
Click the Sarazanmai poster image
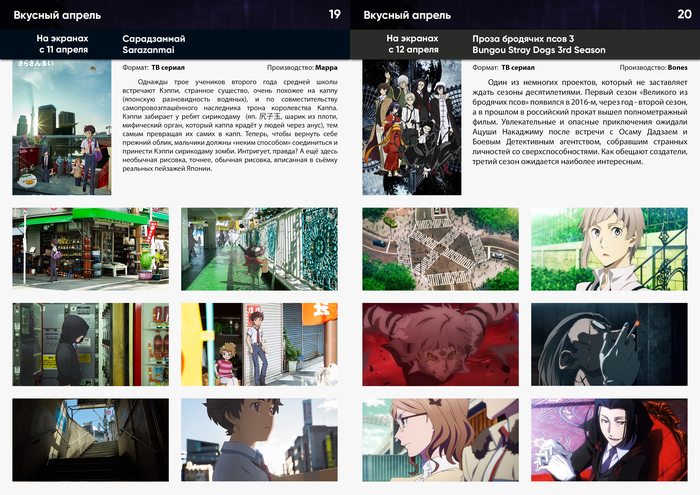click(x=62, y=127)
